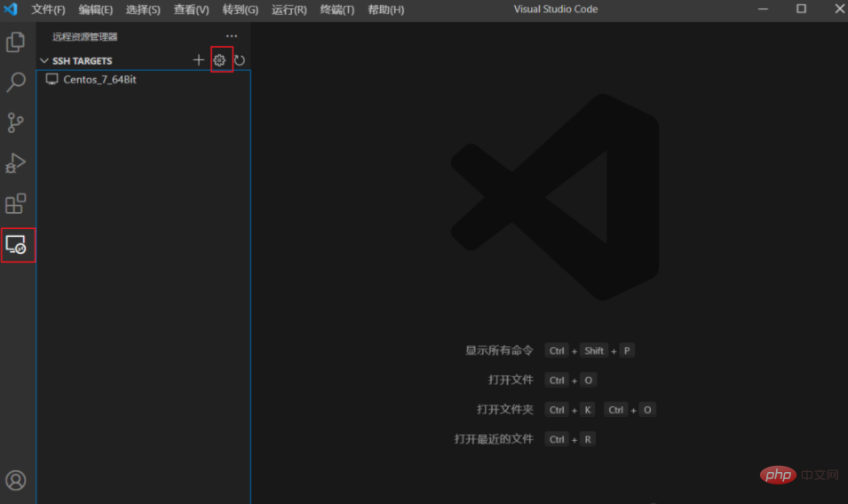Open the 查看(V) menu
Viewport: 848px width, 504px height.
(x=191, y=10)
